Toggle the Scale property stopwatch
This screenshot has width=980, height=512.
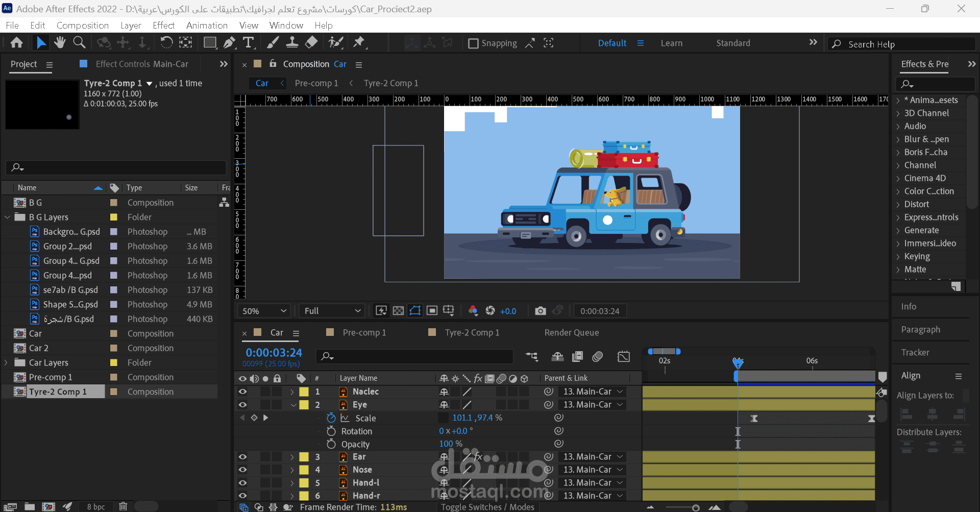[331, 418]
